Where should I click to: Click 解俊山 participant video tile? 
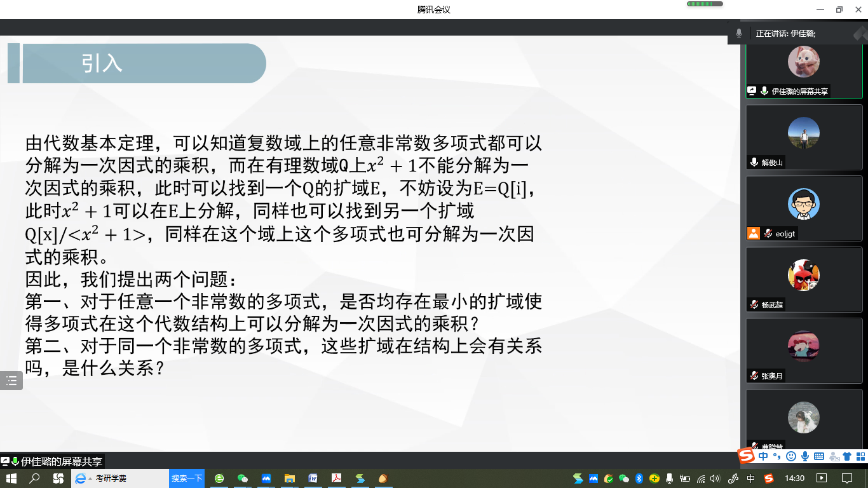pos(803,137)
